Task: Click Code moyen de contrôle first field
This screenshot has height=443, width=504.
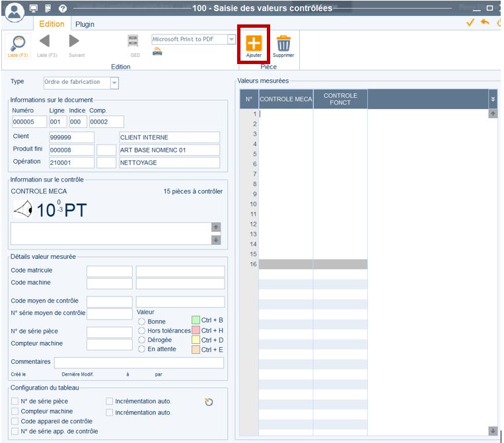Action: pyautogui.click(x=110, y=302)
